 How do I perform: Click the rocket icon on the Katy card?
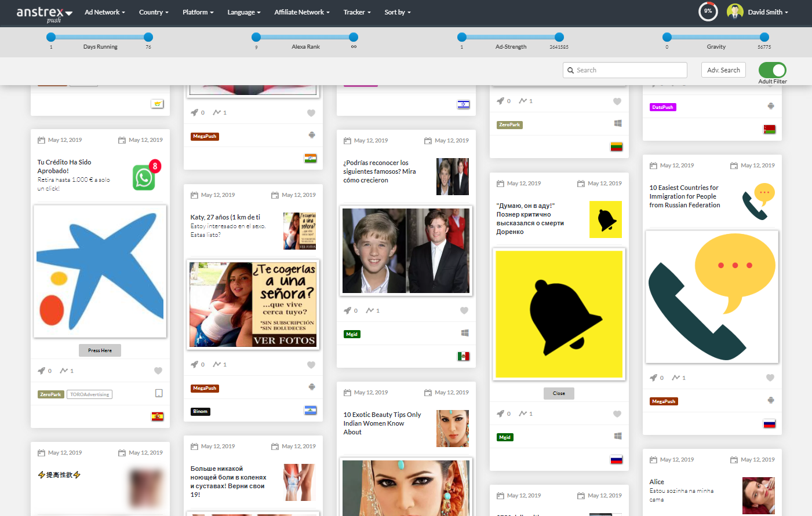[194, 364]
